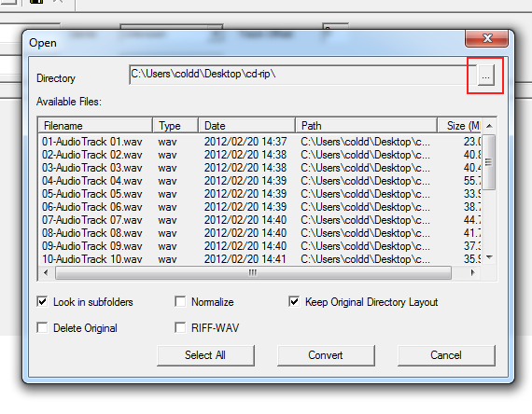532x414 pixels.
Task: Click the horizontal scrollbar right arrow
Action: coord(472,272)
